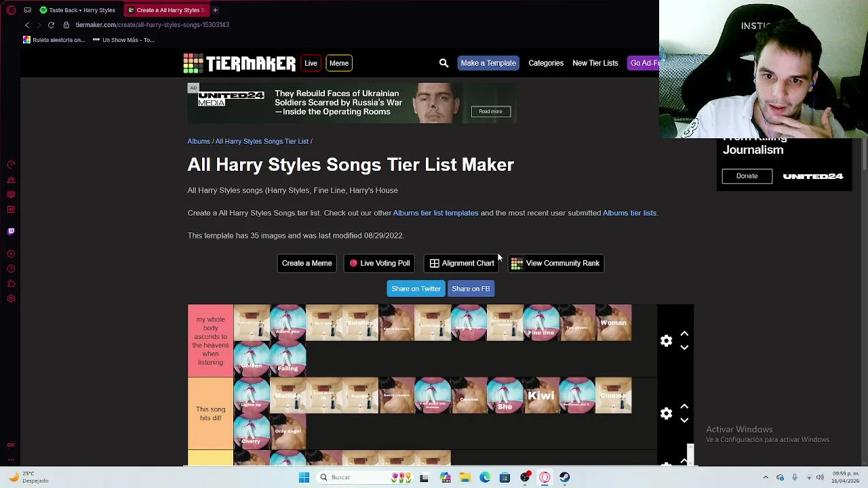Click Read more in the banner ad
The width and height of the screenshot is (868, 488).
[x=491, y=112]
